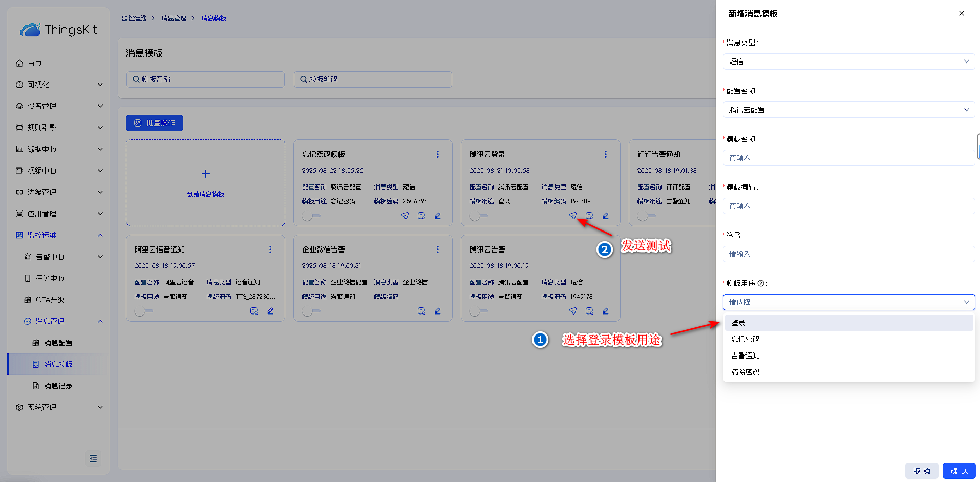The height and width of the screenshot is (482, 980).
Task: Expand 设备管理 in the sidebar
Action: tap(58, 106)
